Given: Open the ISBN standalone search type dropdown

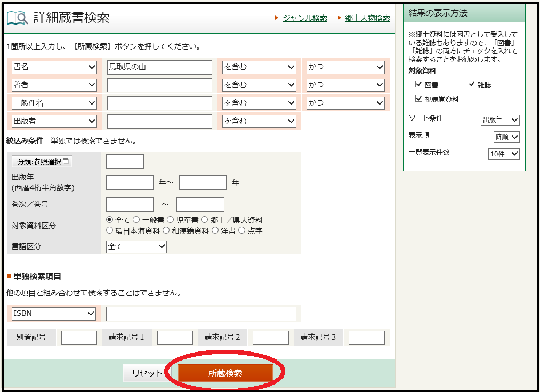Looking at the screenshot, I should coord(54,314).
